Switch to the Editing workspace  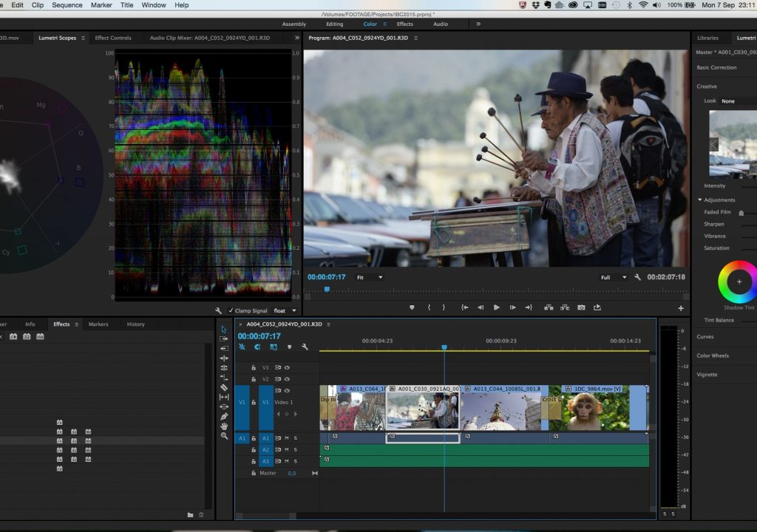[x=335, y=24]
